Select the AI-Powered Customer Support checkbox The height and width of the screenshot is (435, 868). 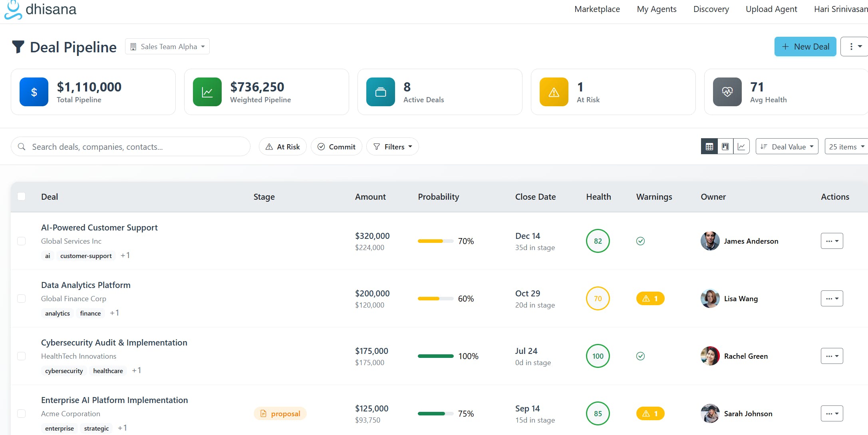pyautogui.click(x=22, y=241)
